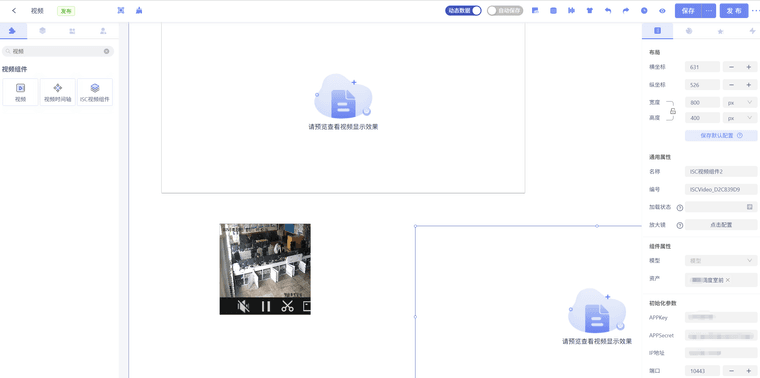Click the fit-to-screen icon in top toolbar

click(121, 11)
